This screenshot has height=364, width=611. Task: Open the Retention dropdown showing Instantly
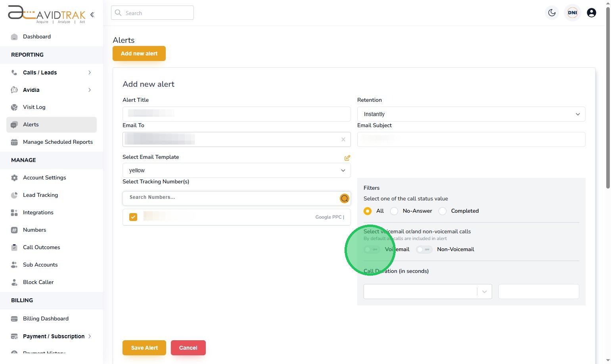pyautogui.click(x=471, y=114)
